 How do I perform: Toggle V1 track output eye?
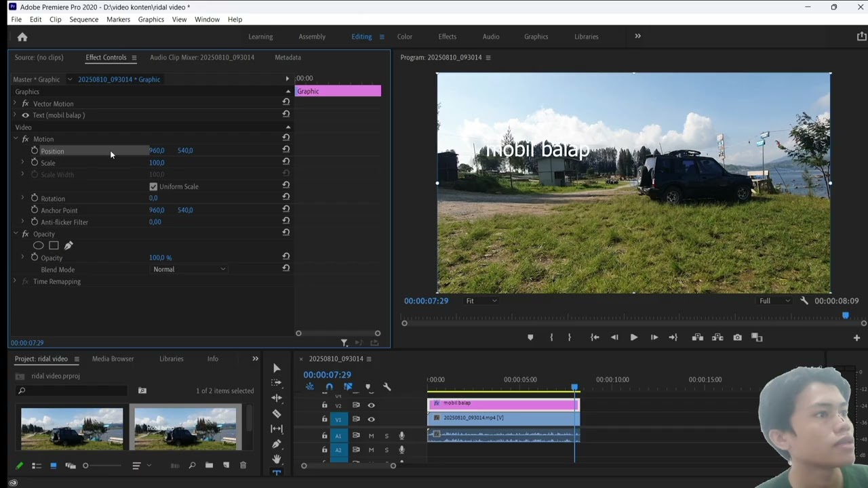click(371, 420)
